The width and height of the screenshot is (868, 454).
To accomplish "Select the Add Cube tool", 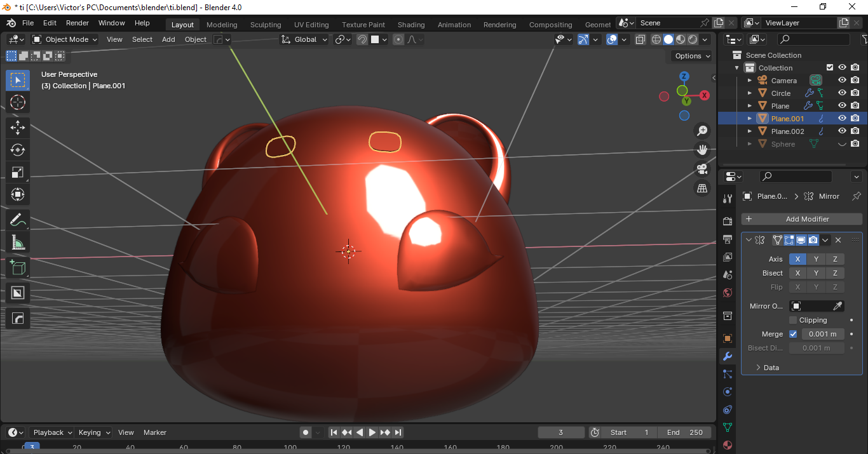I will point(18,268).
